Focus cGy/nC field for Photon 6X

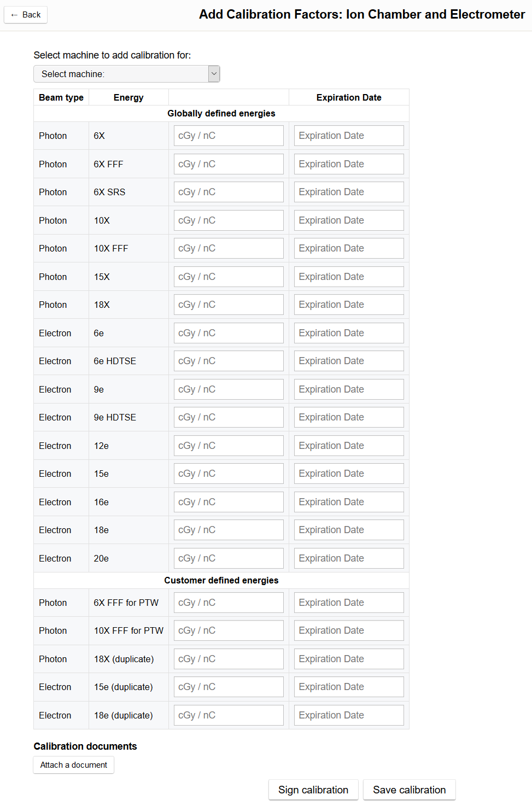coord(229,136)
